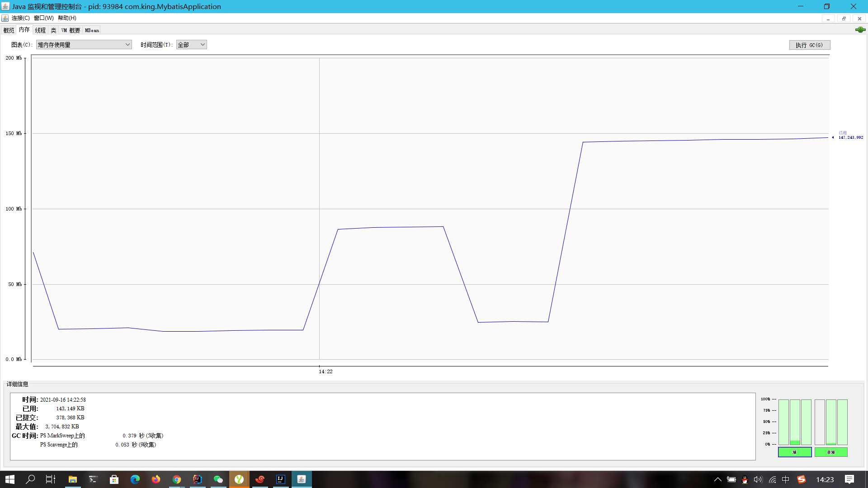Open the notification center icon

tap(849, 479)
